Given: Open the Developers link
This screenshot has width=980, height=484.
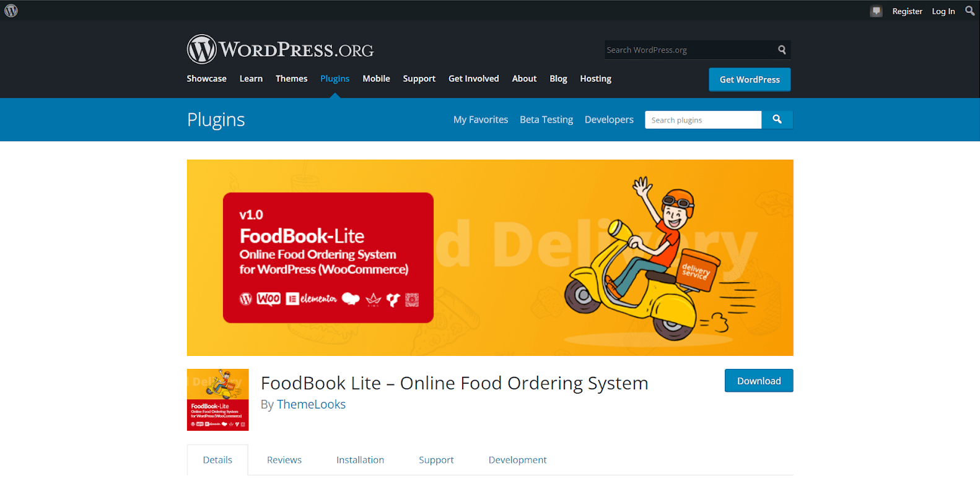Looking at the screenshot, I should point(609,119).
